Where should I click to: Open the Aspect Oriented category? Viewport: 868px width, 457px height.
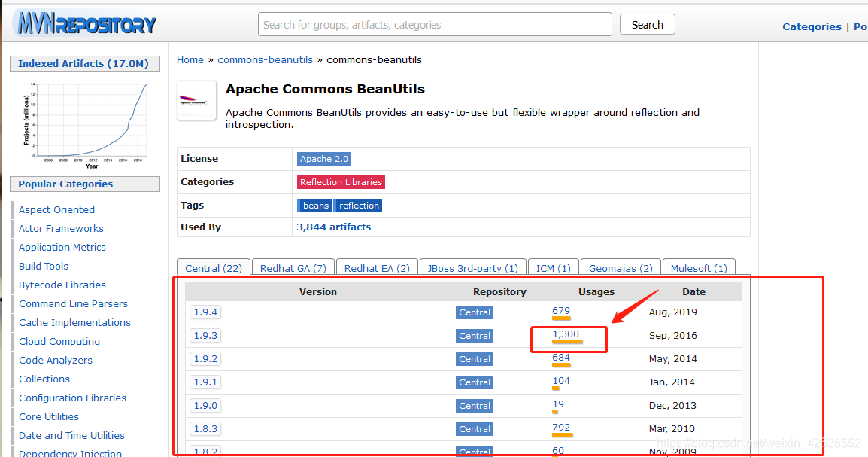(x=56, y=209)
